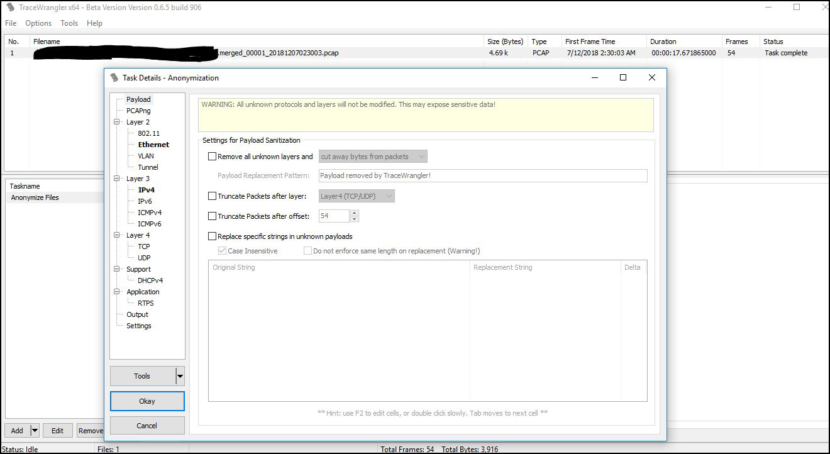Select UDP tree item
The width and height of the screenshot is (830, 454).
pos(144,258)
